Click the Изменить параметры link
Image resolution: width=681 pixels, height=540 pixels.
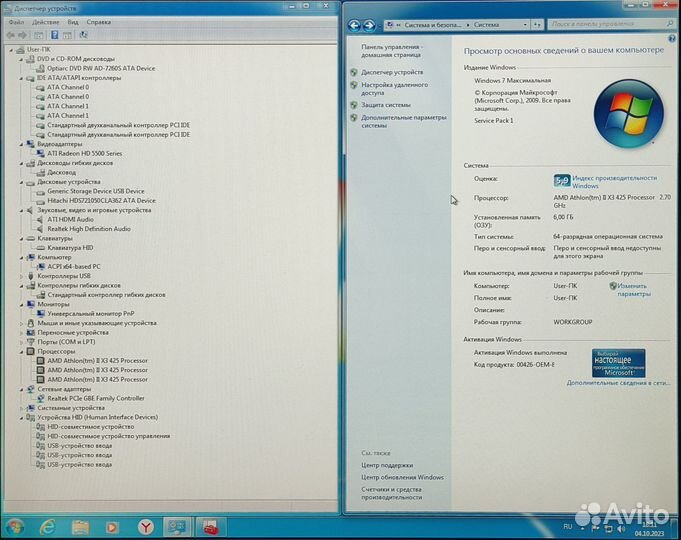click(x=633, y=290)
